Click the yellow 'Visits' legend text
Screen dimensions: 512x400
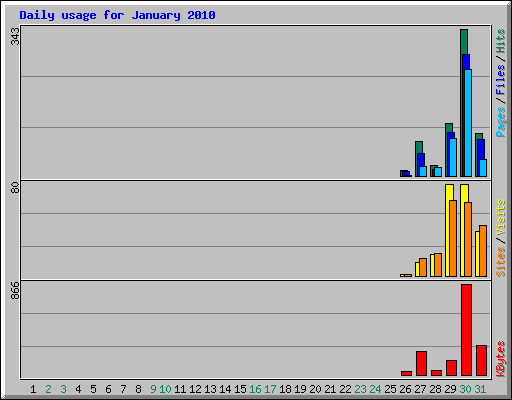point(500,217)
